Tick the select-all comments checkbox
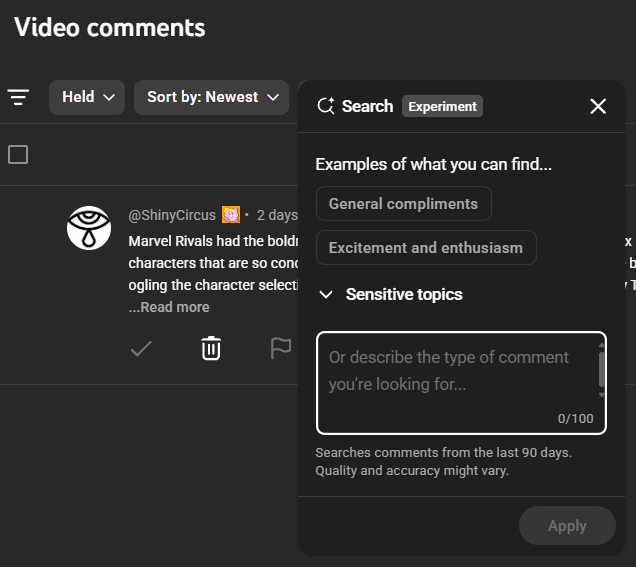This screenshot has height=567, width=636. pyautogui.click(x=18, y=154)
